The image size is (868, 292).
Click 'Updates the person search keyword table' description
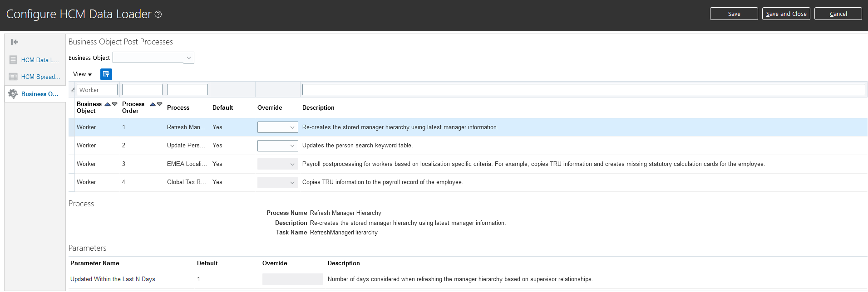(357, 146)
